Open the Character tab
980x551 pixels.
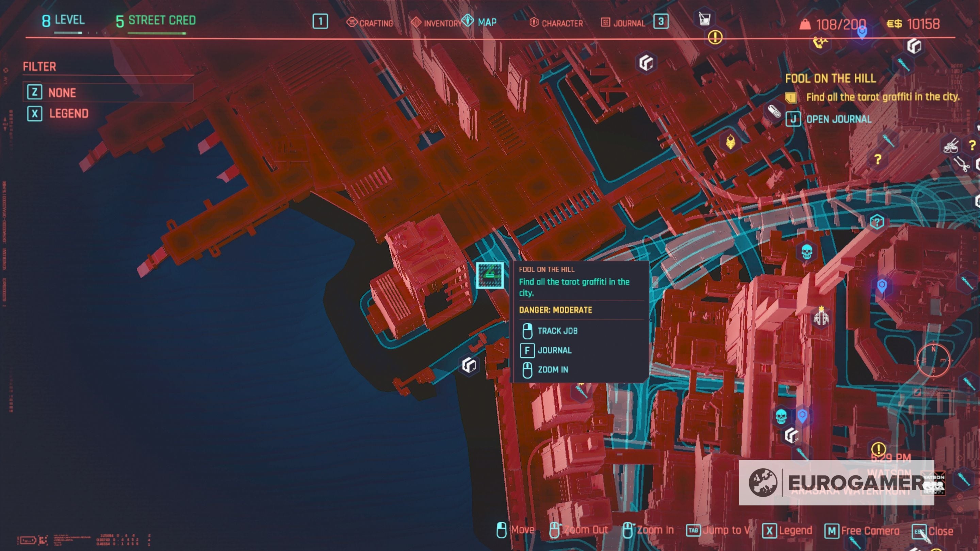556,23
